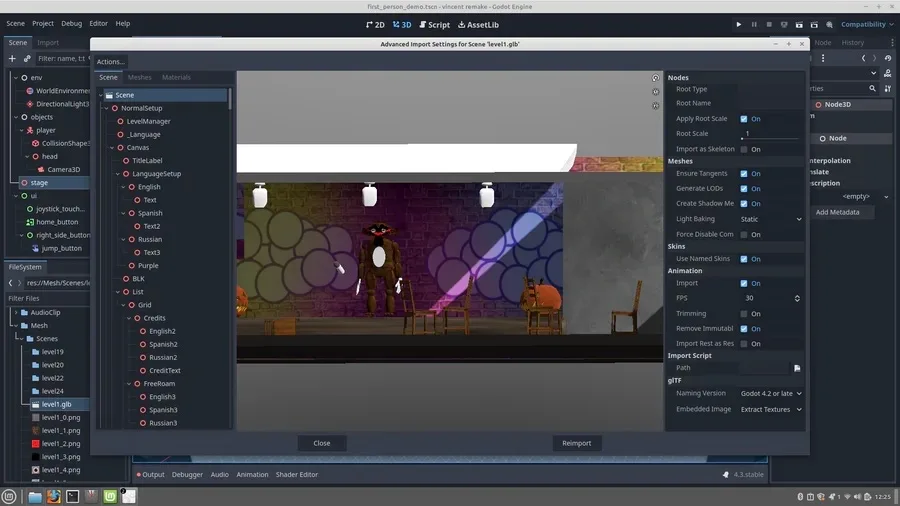This screenshot has height=506, width=900.
Task: Open the Files app in the taskbar
Action: coord(34,496)
